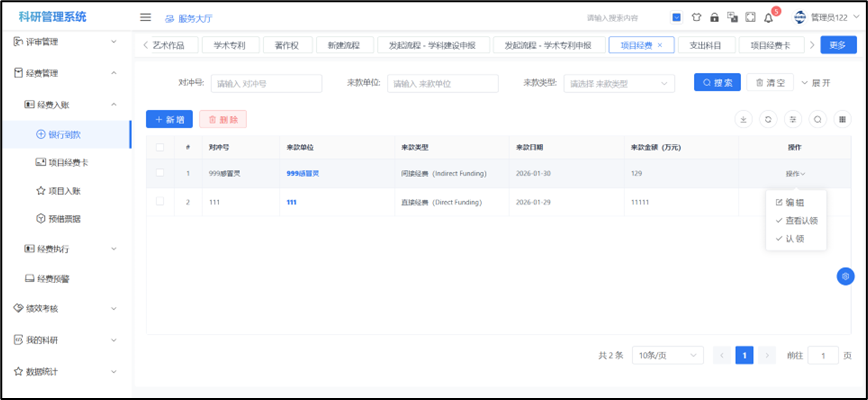The image size is (868, 400).
Task: Toggle the sidebar collapse hamburger icon
Action: click(145, 17)
